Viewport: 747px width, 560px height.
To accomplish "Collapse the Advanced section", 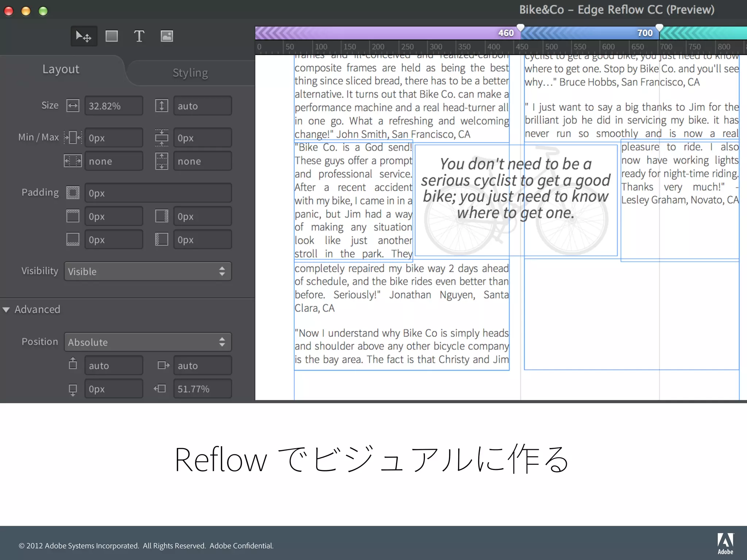I will tap(6, 310).
